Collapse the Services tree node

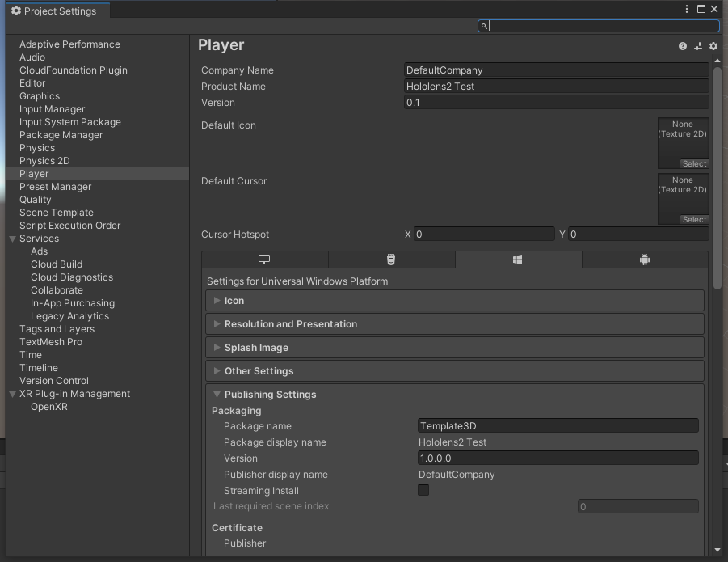[13, 239]
